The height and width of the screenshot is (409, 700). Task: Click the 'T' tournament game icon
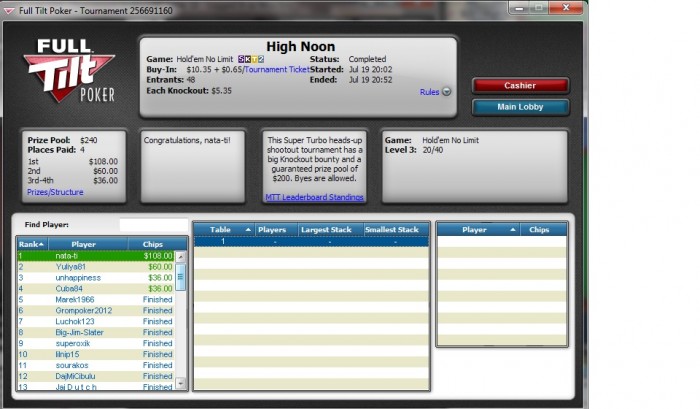254,59
